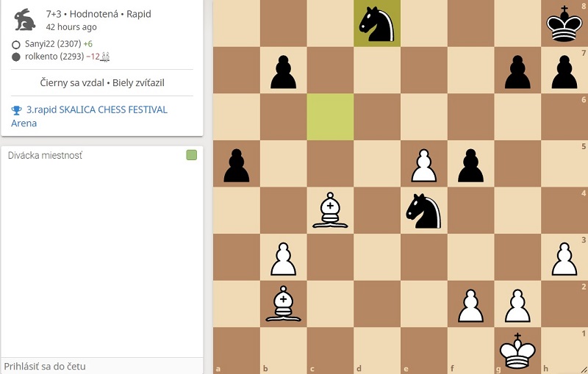Click the highlighted c6 square

[x=330, y=117]
